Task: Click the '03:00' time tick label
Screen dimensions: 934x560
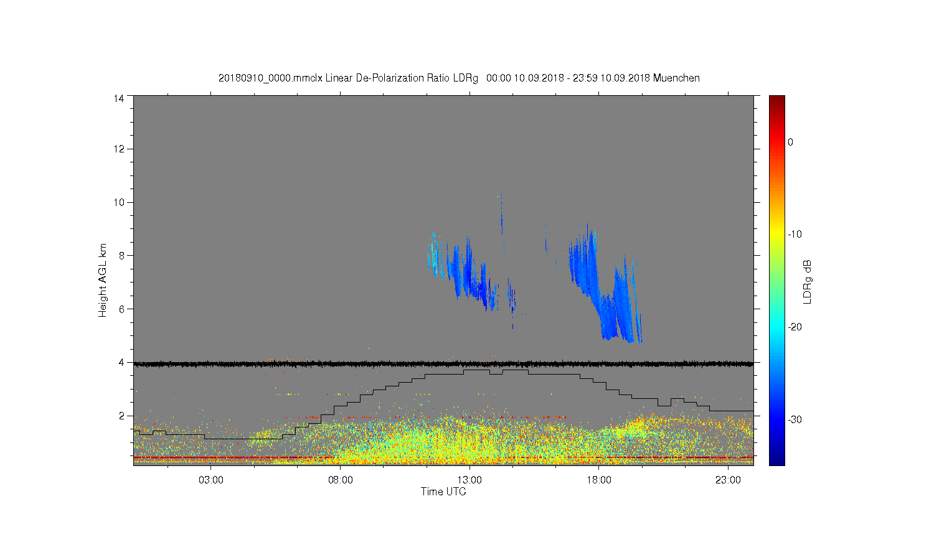Action: (211, 480)
